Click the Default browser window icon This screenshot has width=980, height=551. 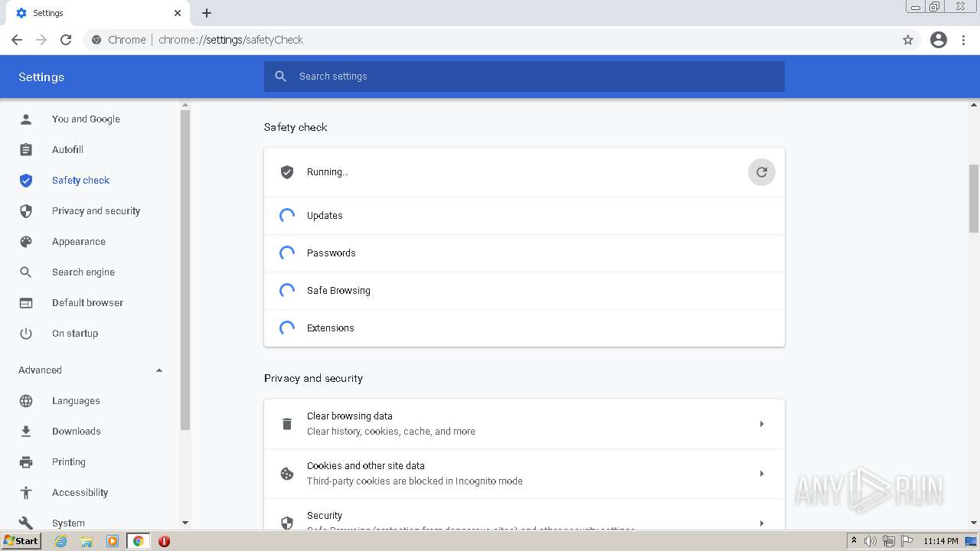(26, 303)
